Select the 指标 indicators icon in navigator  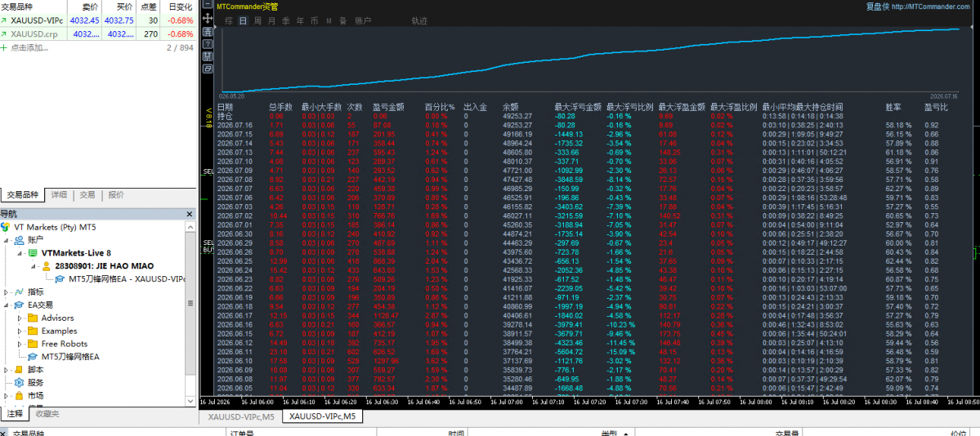click(x=20, y=291)
